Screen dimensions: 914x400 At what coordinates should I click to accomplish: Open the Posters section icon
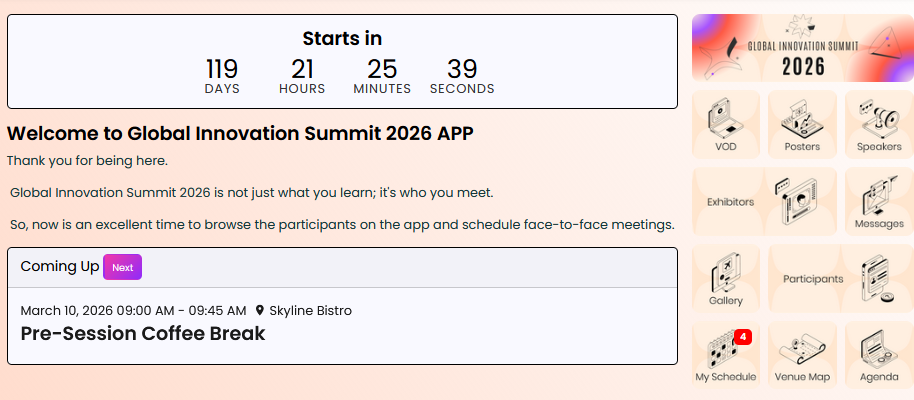click(x=802, y=124)
